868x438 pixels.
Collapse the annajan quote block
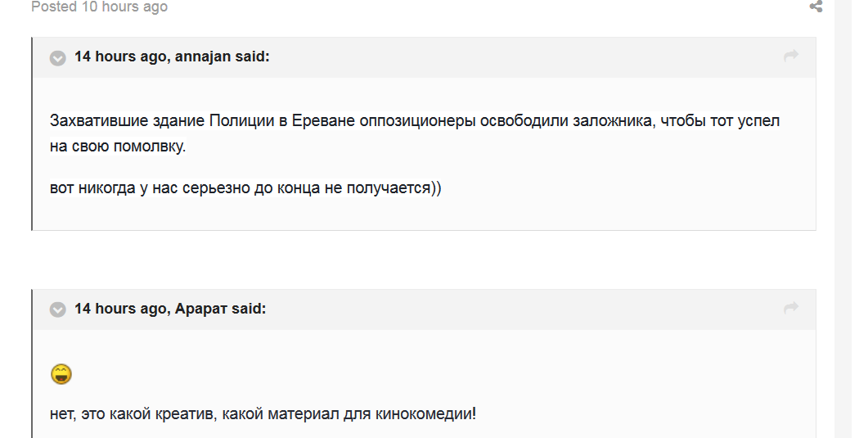(x=57, y=57)
